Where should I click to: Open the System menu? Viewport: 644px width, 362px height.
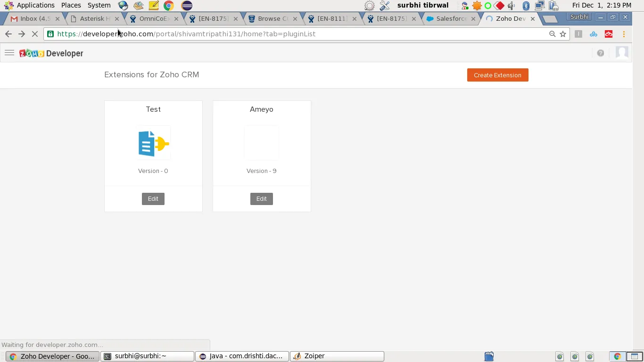[x=99, y=5]
